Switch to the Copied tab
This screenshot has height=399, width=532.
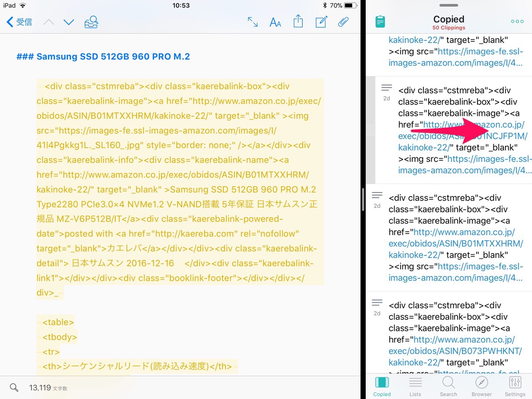pos(382,386)
